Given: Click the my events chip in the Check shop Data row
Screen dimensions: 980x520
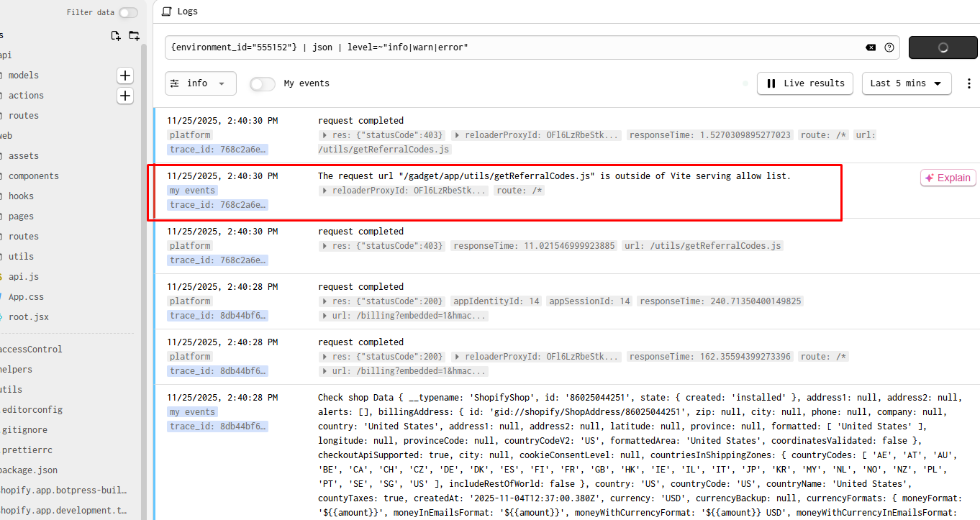Looking at the screenshot, I should tap(192, 412).
